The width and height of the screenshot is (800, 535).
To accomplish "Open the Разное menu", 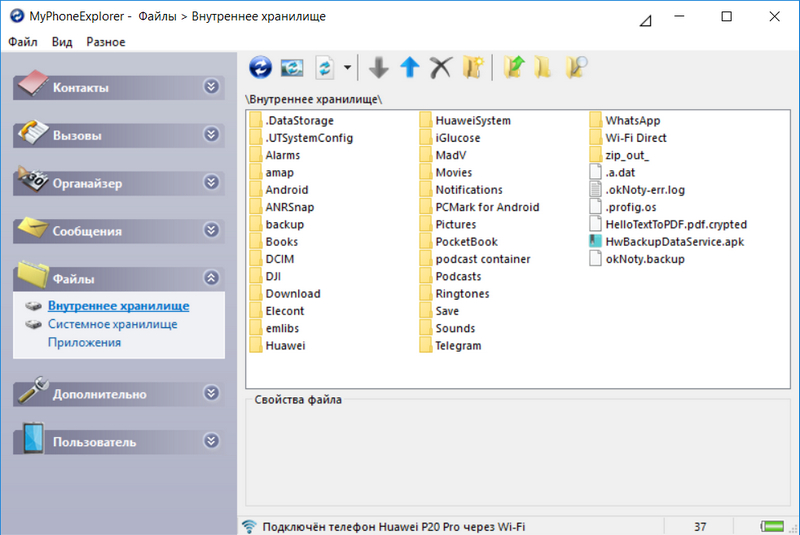I will pyautogui.click(x=106, y=42).
